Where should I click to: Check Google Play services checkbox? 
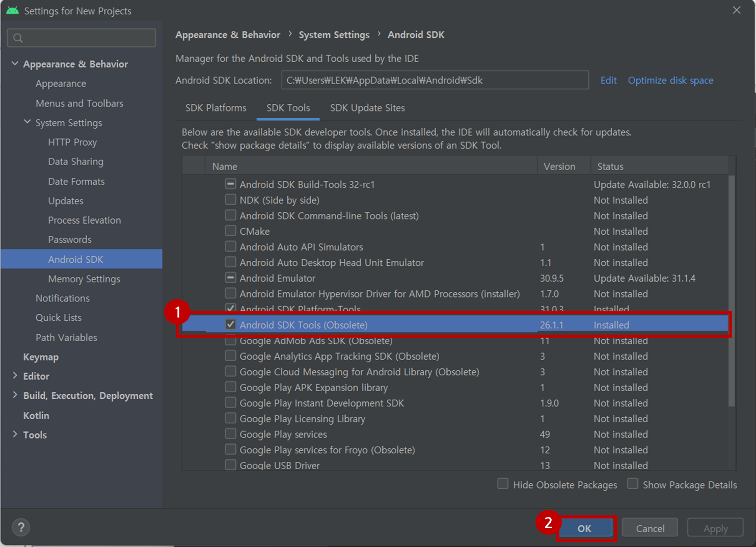pyautogui.click(x=231, y=434)
